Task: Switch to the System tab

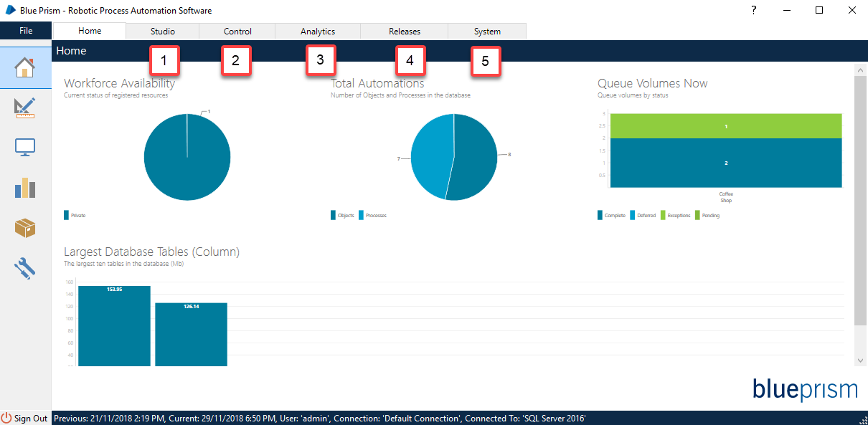Action: (x=487, y=32)
